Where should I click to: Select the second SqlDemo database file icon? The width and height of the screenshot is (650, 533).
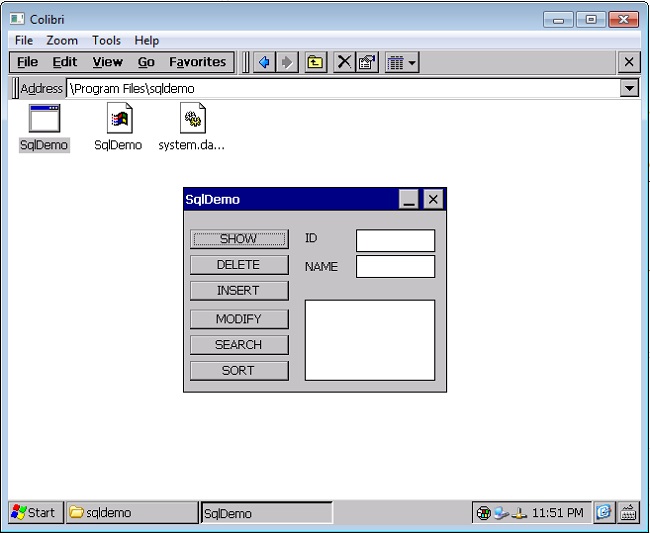click(x=119, y=120)
